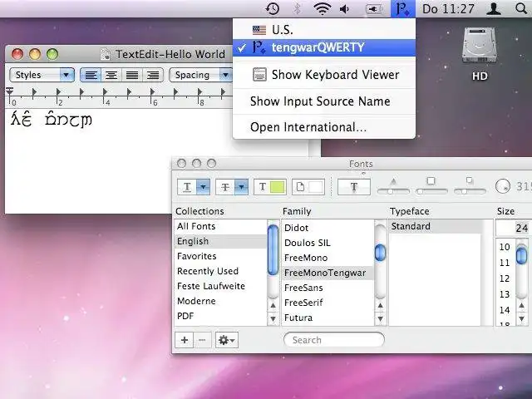Select All Fonts collection
The width and height of the screenshot is (532, 399).
pos(221,226)
